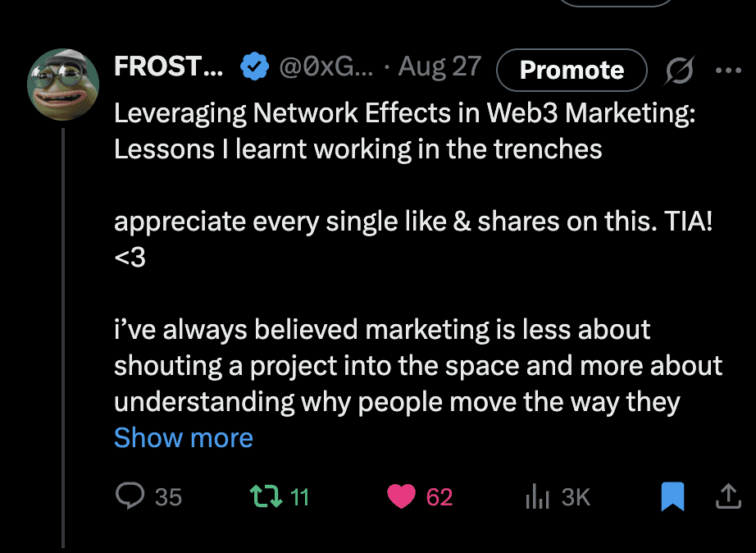
Task: Expand the full post with Show more
Action: (183, 437)
